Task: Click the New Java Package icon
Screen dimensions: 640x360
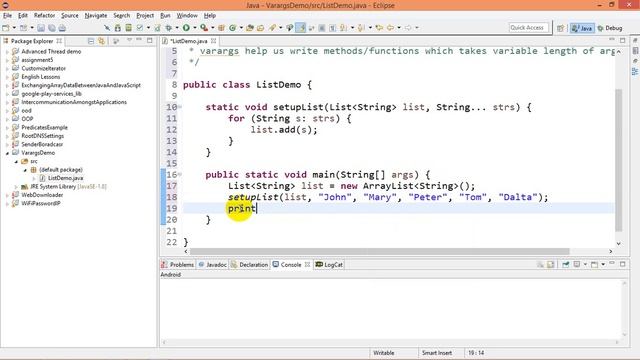Action: click(x=221, y=28)
